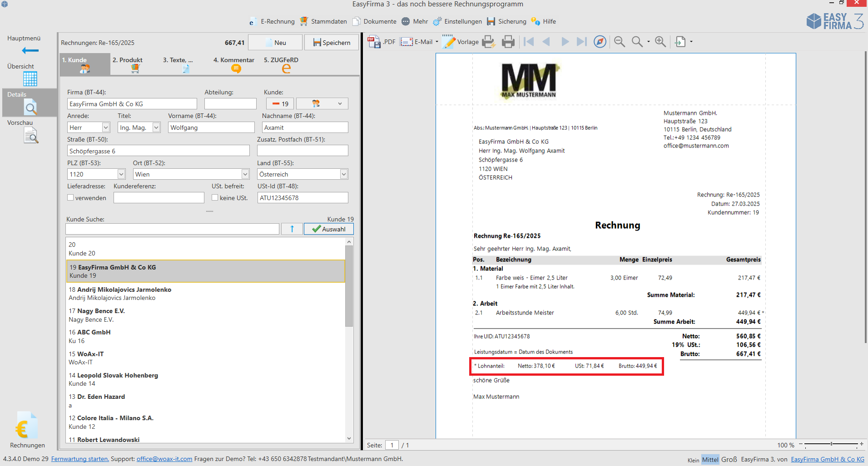868x466 pixels.
Task: Click the EasyFirma GmbH & Co KG footer link
Action: tap(828, 459)
